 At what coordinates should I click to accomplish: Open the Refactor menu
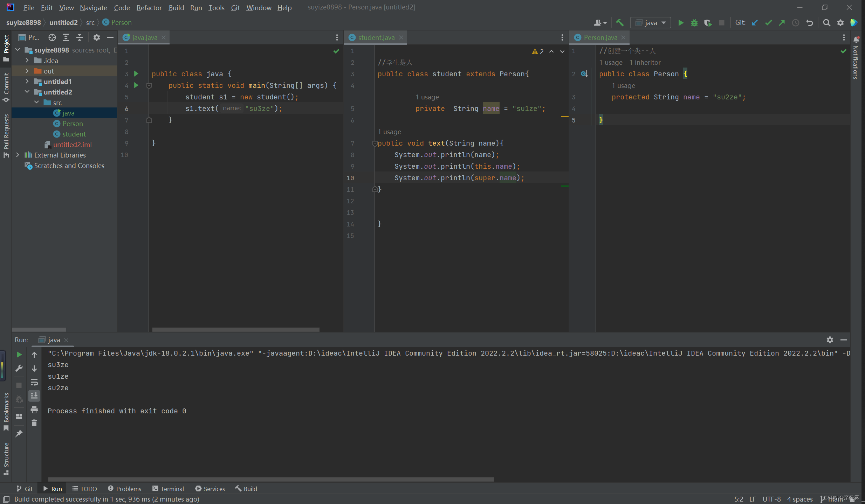pos(149,7)
